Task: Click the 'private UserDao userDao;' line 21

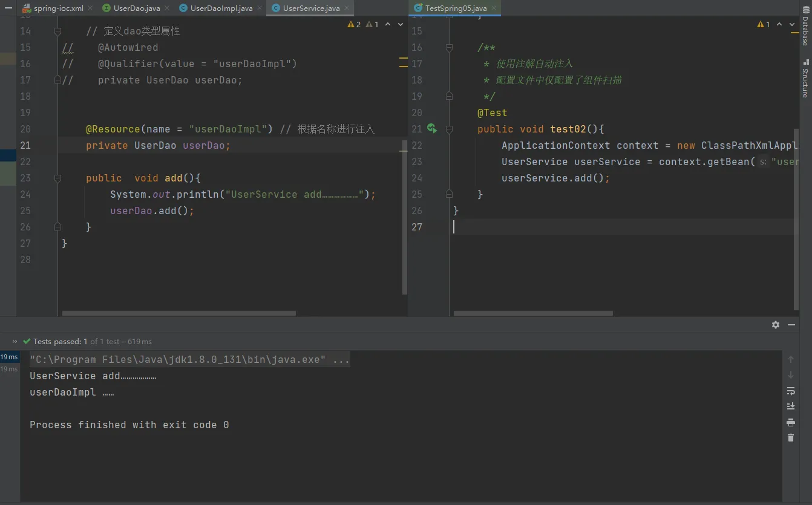Action: pyautogui.click(x=158, y=145)
